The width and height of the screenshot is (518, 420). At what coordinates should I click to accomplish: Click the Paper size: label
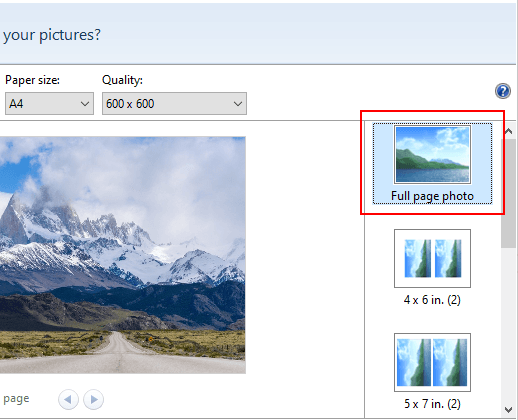point(32,80)
